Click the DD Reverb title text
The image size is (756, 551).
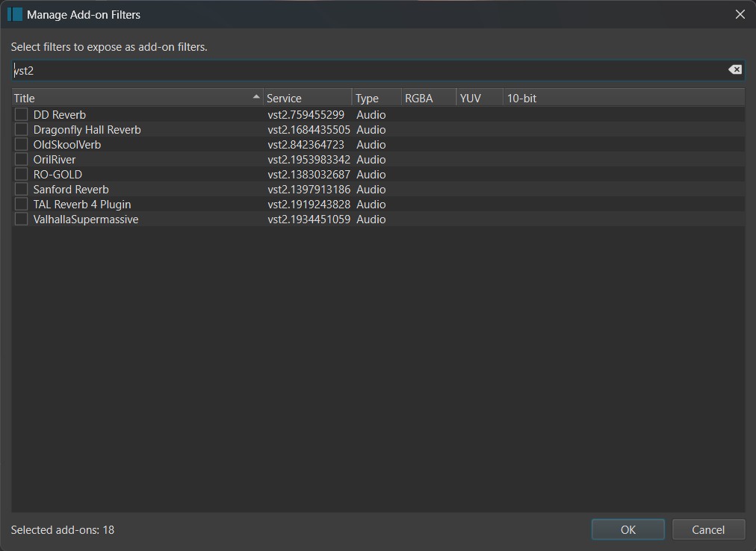[60, 115]
